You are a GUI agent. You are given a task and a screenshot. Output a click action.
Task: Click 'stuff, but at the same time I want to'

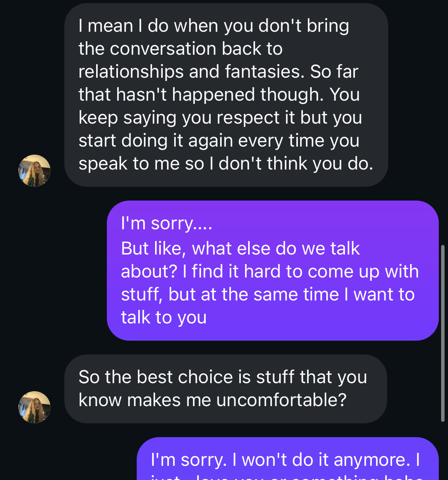(x=268, y=294)
